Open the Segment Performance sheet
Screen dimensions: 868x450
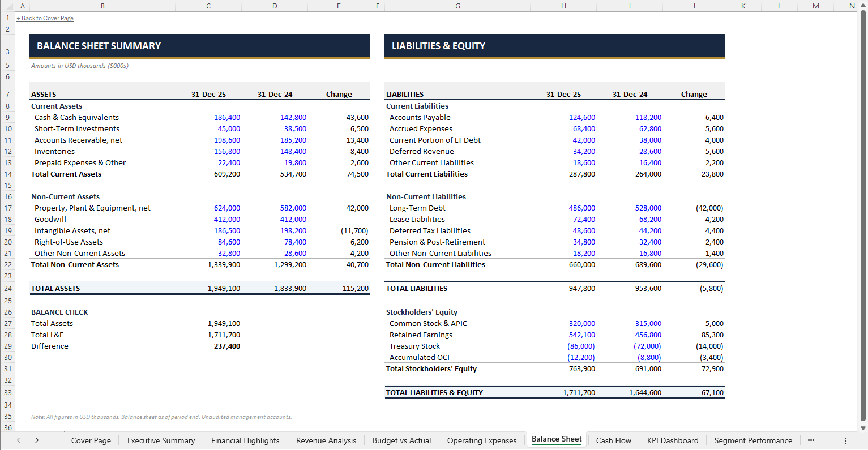(753, 440)
